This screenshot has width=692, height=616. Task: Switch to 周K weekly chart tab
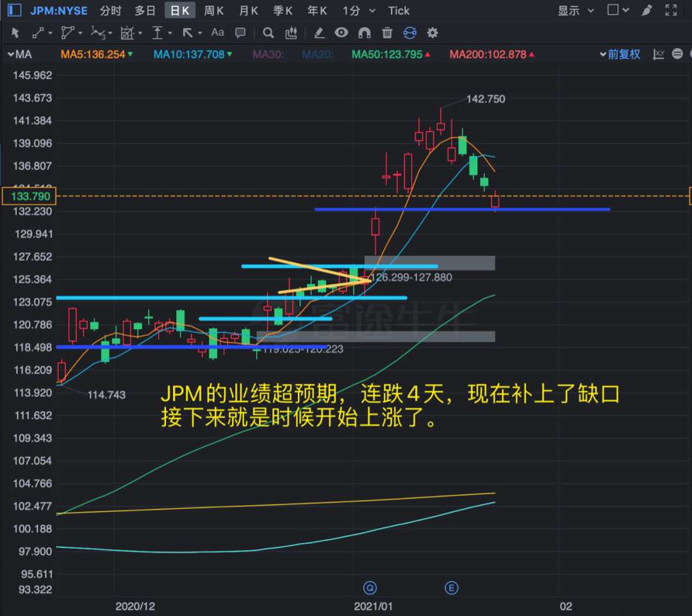(214, 11)
